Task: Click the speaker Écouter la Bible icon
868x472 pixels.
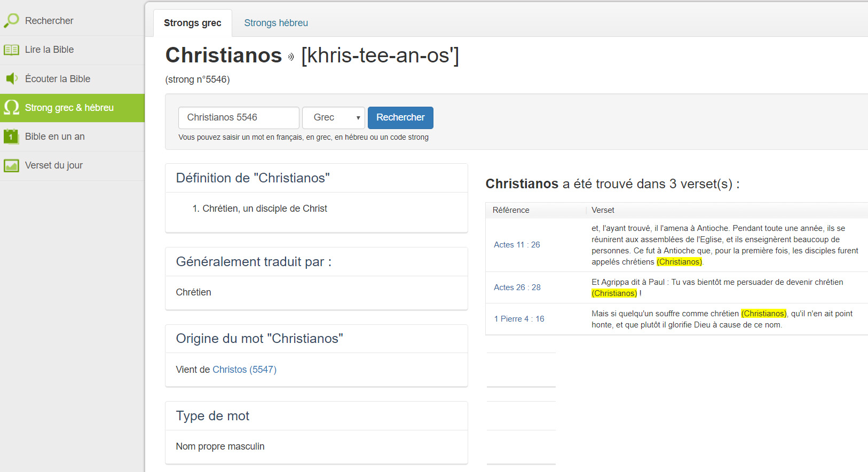Action: coord(11,79)
